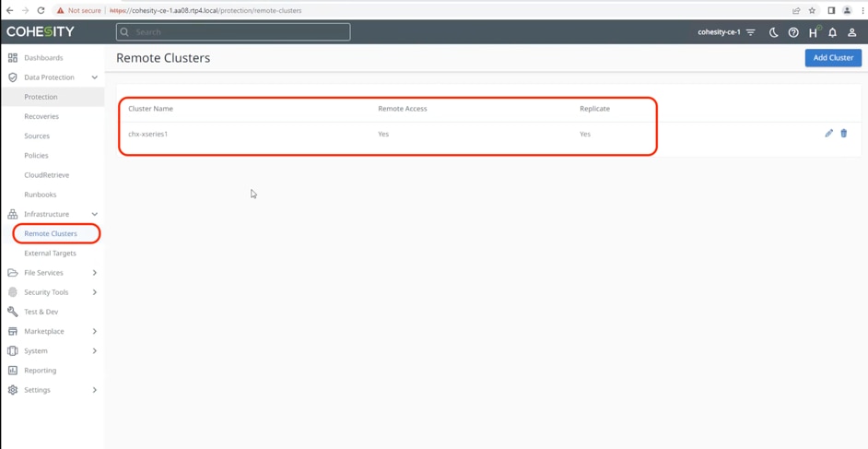The image size is (868, 449).
Task: Open cluster filter icon next to cohesity-ce-1
Action: 751,32
